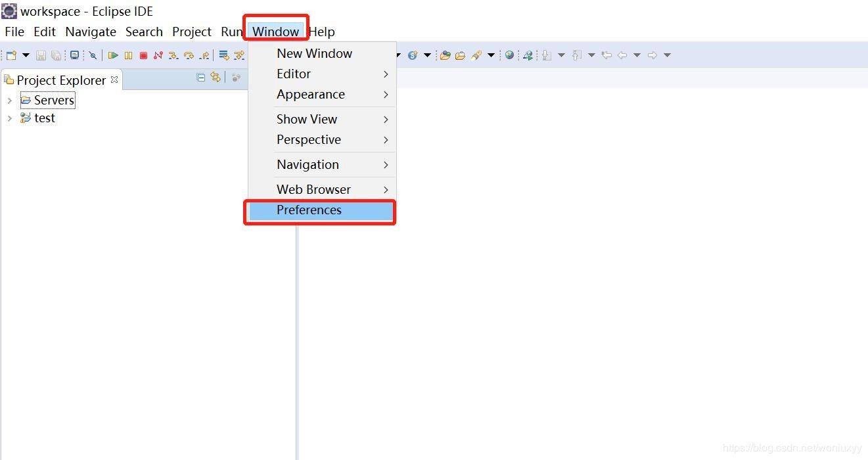868x460 pixels.
Task: Click the Last Edit Location icon
Action: click(x=606, y=55)
